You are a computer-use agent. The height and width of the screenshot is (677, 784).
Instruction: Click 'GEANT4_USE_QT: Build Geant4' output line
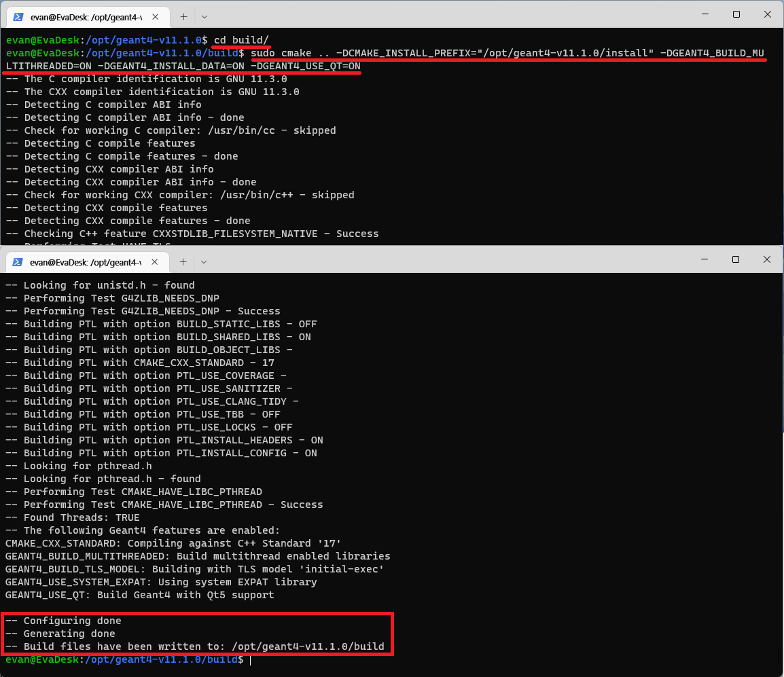(139, 595)
